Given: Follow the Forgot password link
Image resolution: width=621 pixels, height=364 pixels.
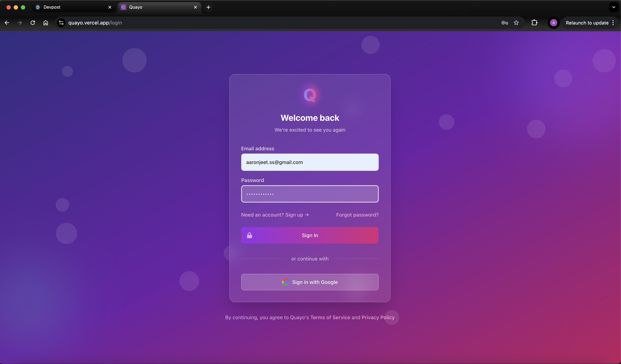Looking at the screenshot, I should 357,215.
